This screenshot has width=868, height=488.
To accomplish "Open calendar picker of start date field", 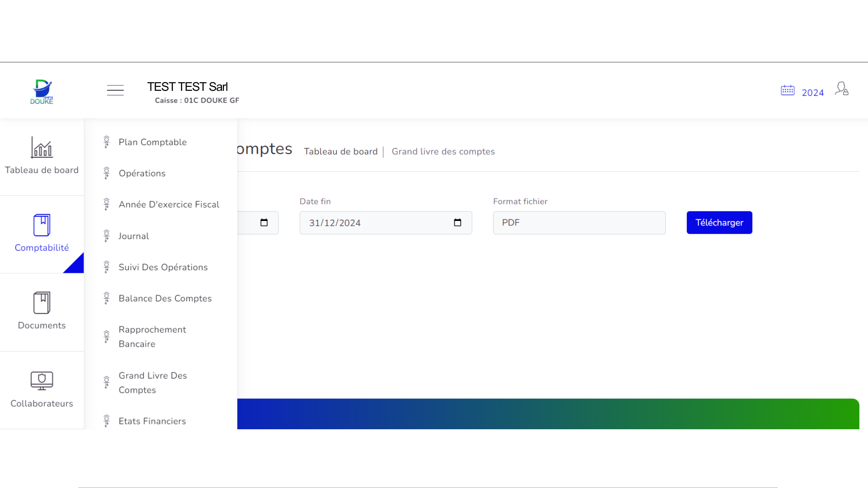I will pyautogui.click(x=264, y=223).
